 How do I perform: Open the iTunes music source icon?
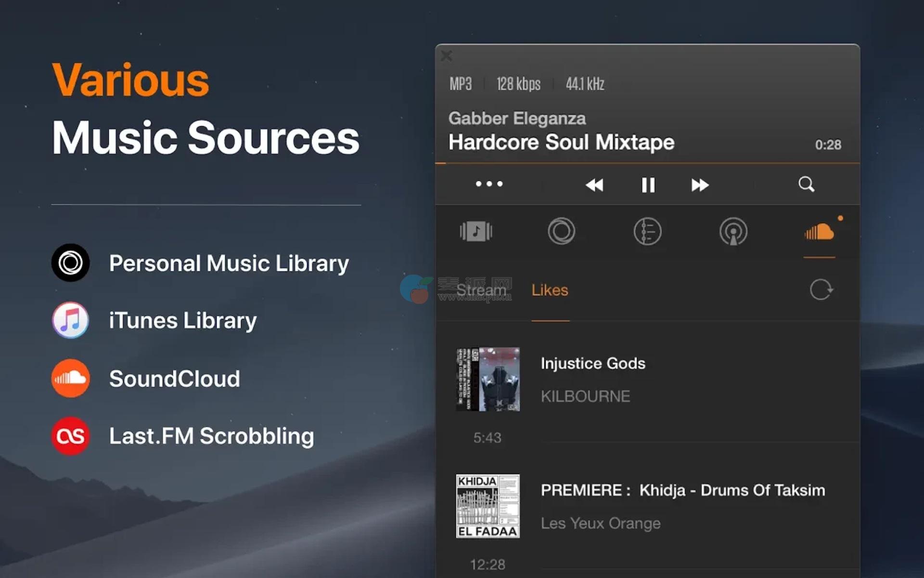pos(475,232)
